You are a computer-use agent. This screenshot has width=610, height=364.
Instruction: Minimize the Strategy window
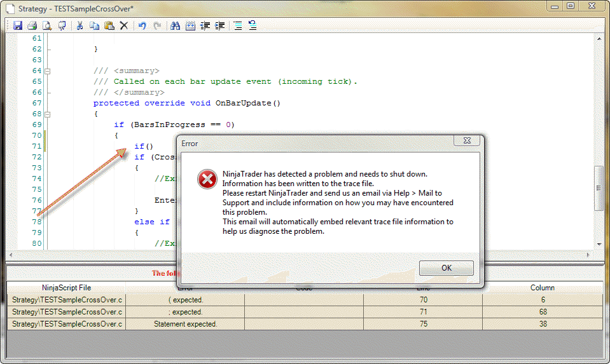pyautogui.click(x=555, y=6)
